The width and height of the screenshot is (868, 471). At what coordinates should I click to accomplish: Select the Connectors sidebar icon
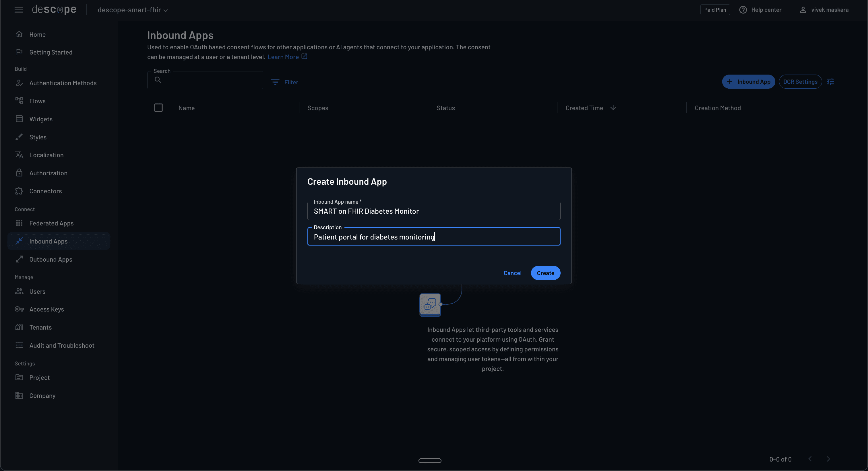click(19, 191)
